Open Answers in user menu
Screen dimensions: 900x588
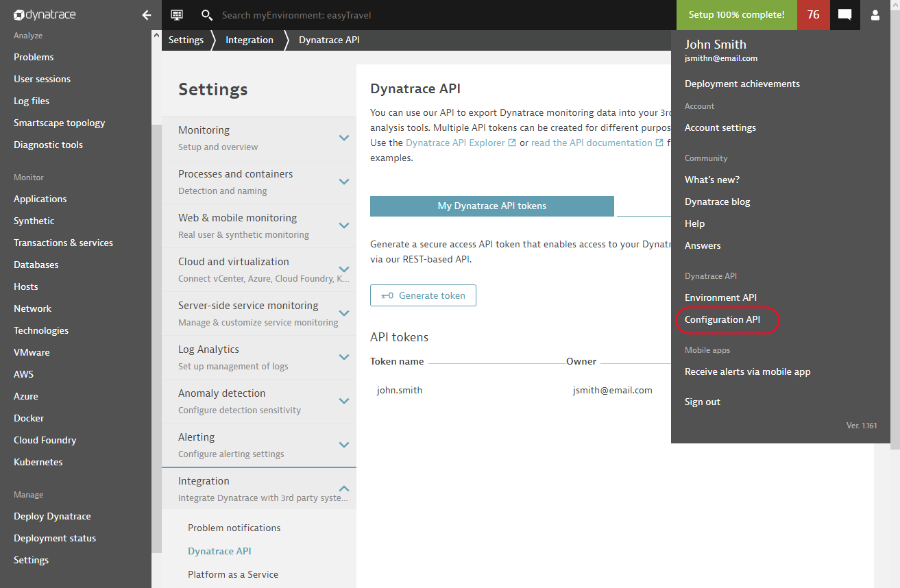pyautogui.click(x=703, y=245)
